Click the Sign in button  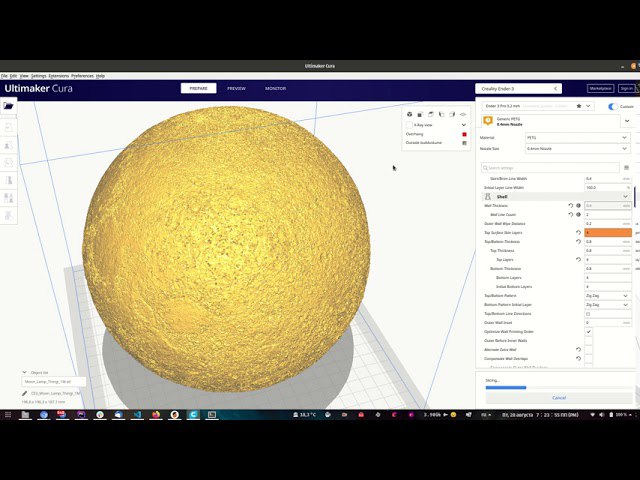pyautogui.click(x=626, y=89)
